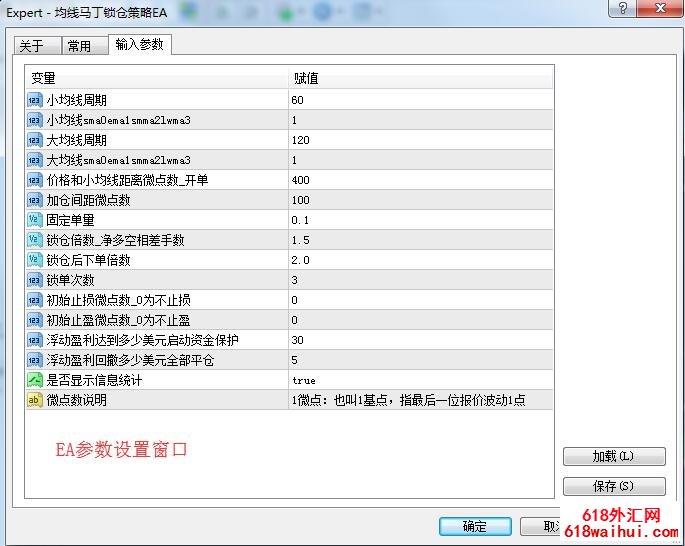685x546 pixels.
Task: Edit the 0 value for 初始止盈微点数
Action: click(421, 320)
